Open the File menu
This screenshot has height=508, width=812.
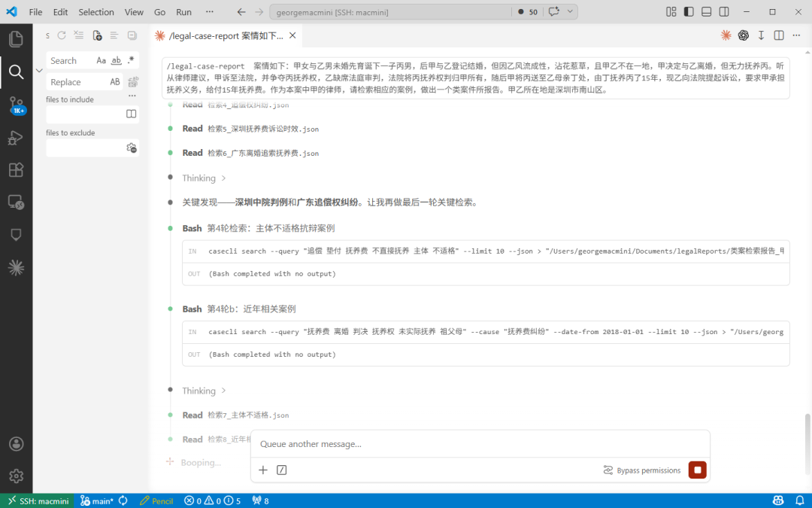point(36,12)
